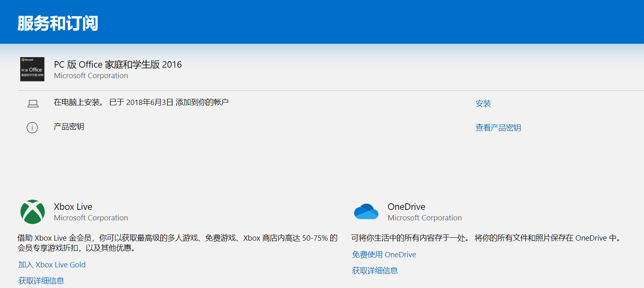The width and height of the screenshot is (644, 288).
Task: Click the OneDrive description sentence
Action: [x=487, y=238]
